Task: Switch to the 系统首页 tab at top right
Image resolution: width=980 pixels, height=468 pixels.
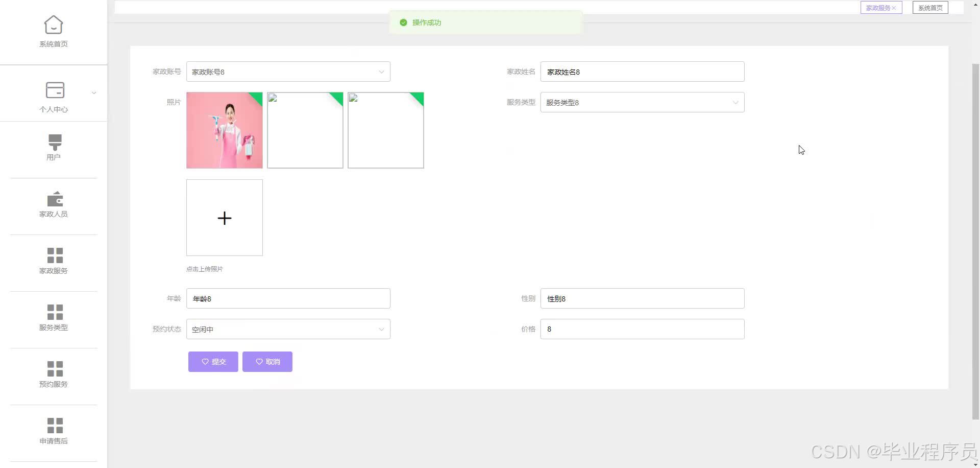Action: 930,8
